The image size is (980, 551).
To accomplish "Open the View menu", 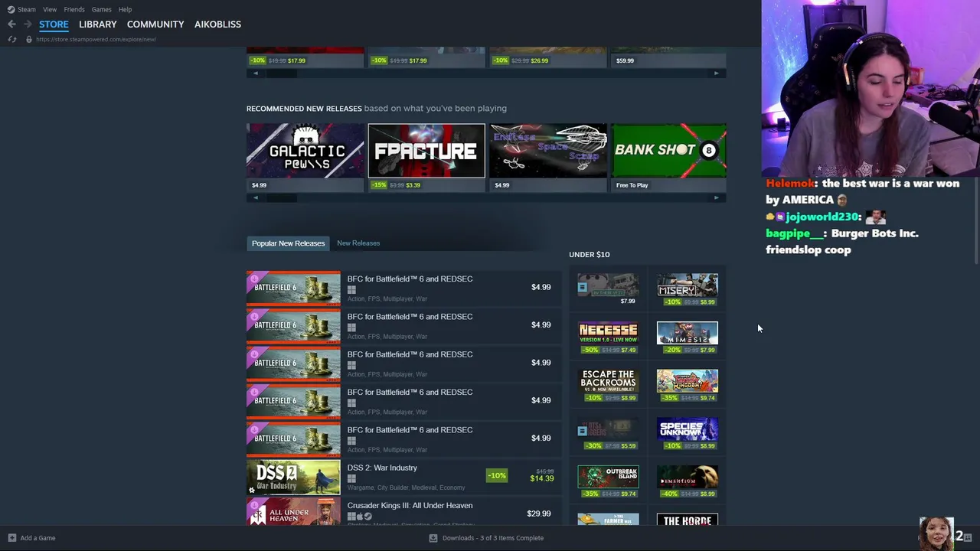I will pos(50,9).
